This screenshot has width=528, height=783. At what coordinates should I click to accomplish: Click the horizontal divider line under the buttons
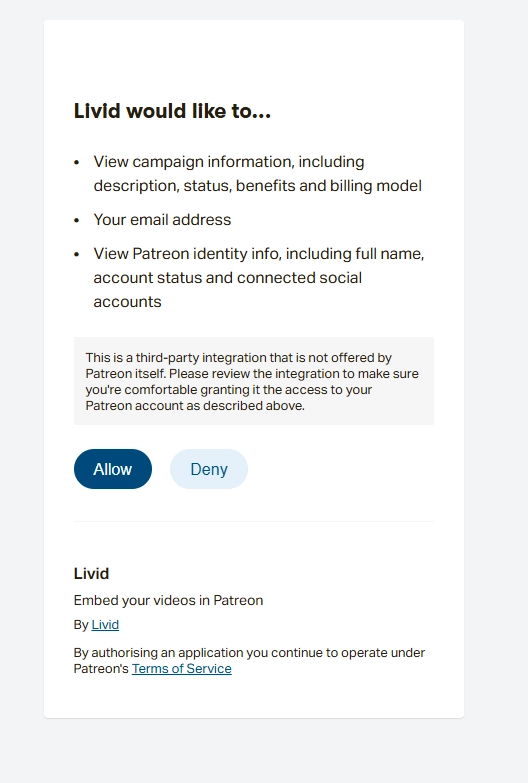[x=254, y=521]
